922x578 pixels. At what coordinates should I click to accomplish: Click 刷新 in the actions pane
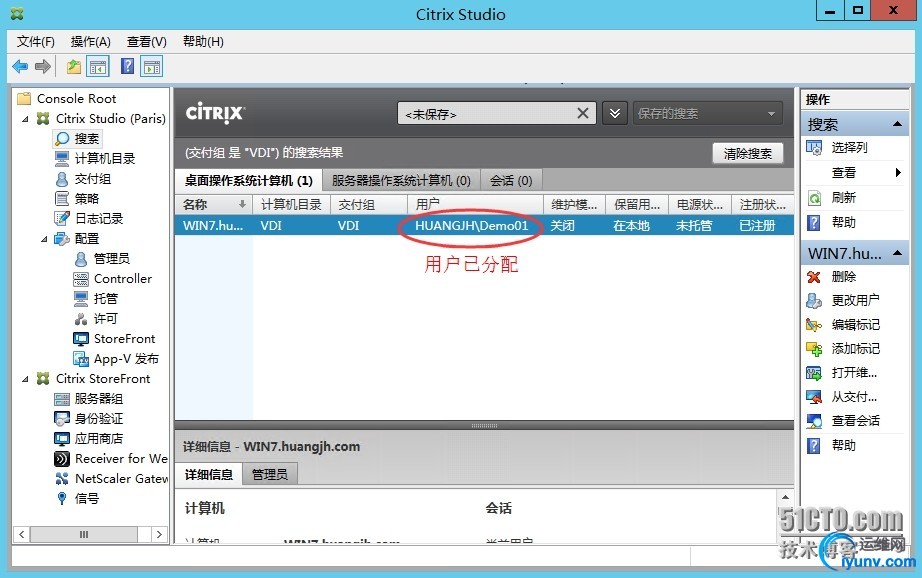click(843, 198)
